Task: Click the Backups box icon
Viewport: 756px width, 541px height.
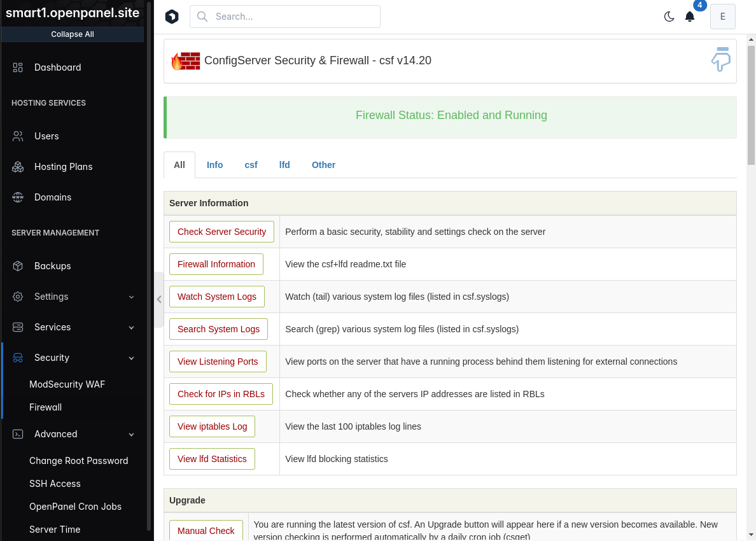Action: pos(18,266)
